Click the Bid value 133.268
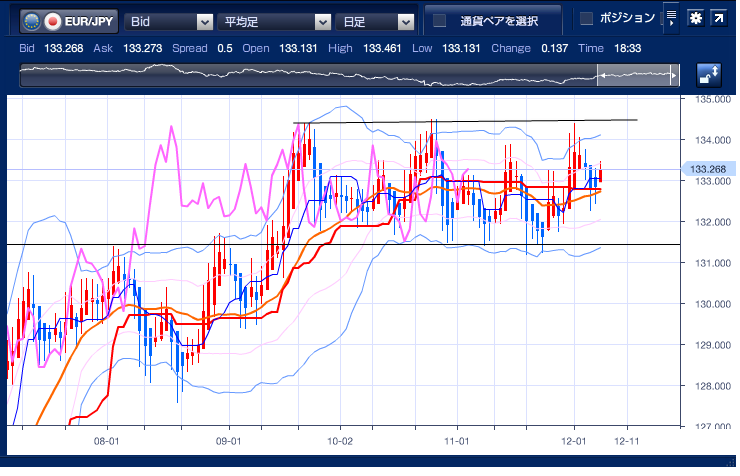The height and width of the screenshot is (476, 740). [x=64, y=48]
